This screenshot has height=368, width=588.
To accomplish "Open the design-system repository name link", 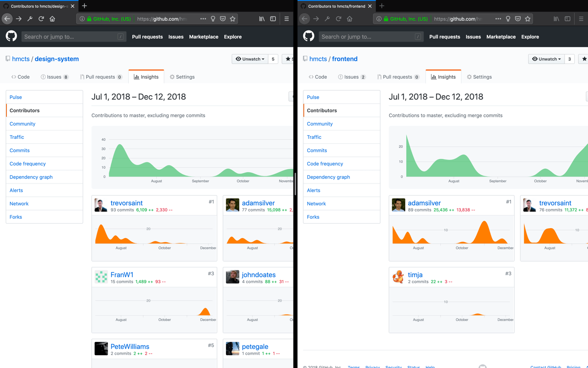I will click(x=57, y=59).
